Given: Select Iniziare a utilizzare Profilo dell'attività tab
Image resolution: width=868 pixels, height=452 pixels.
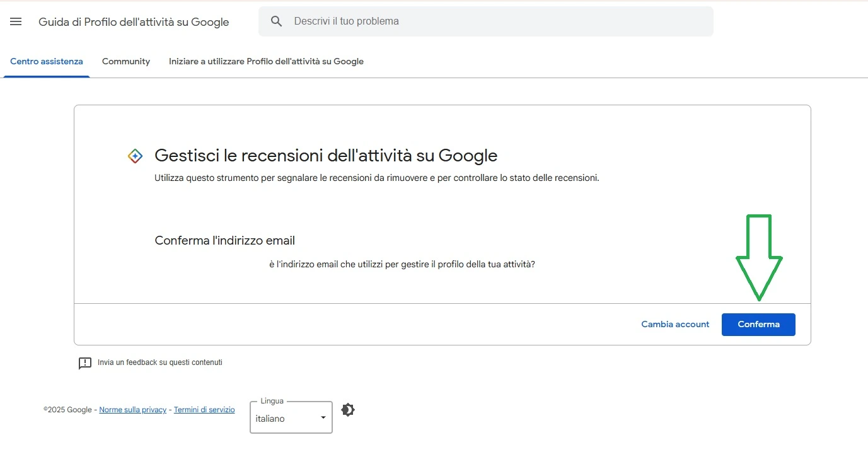Looking at the screenshot, I should tap(266, 62).
